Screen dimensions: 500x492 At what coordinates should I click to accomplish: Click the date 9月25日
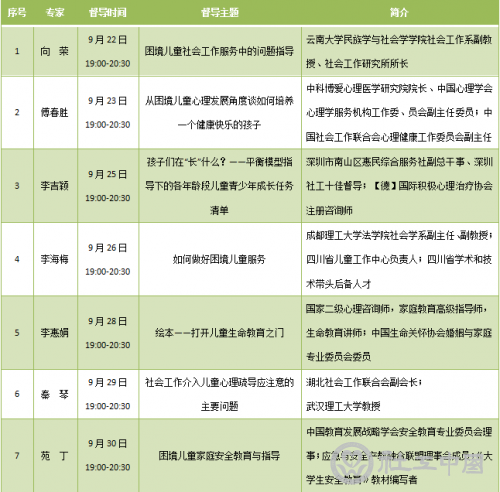108,174
